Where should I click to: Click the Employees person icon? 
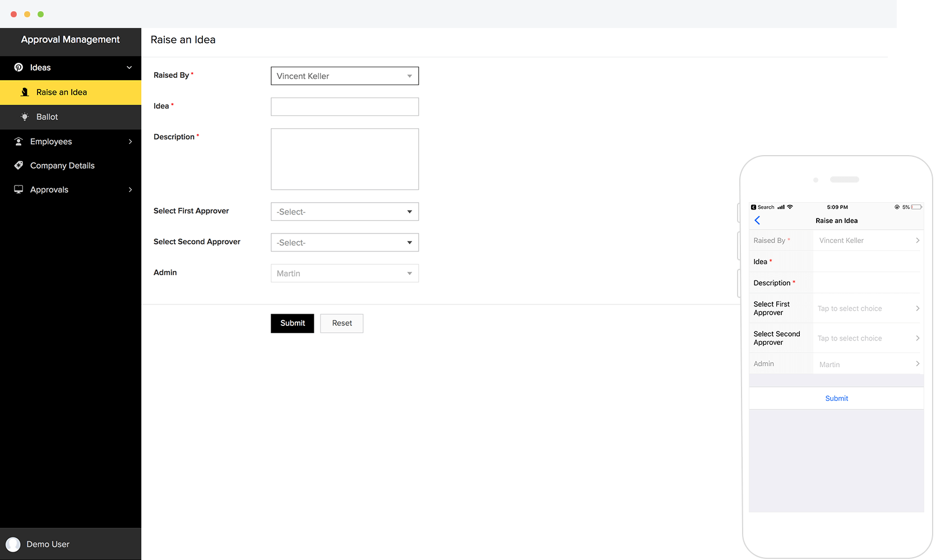click(x=18, y=142)
